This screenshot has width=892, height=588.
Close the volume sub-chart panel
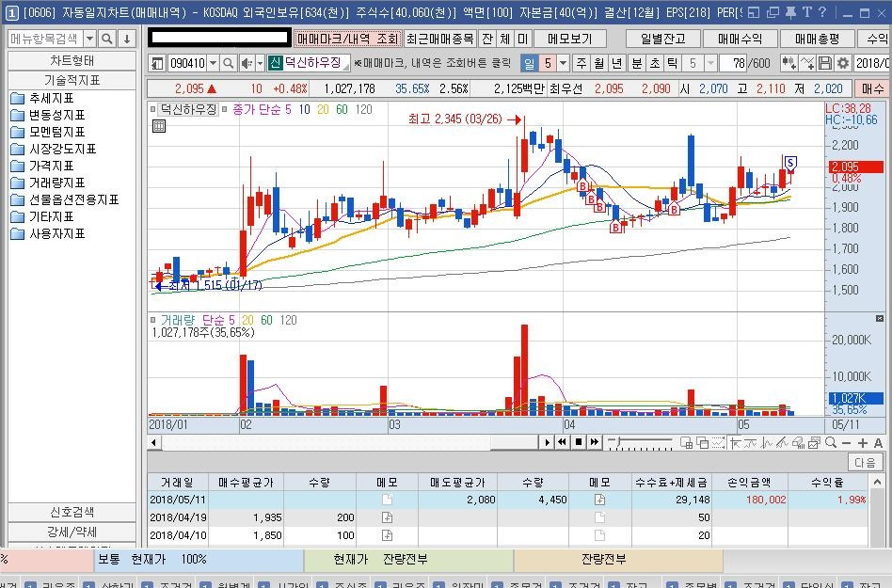pyautogui.click(x=880, y=318)
